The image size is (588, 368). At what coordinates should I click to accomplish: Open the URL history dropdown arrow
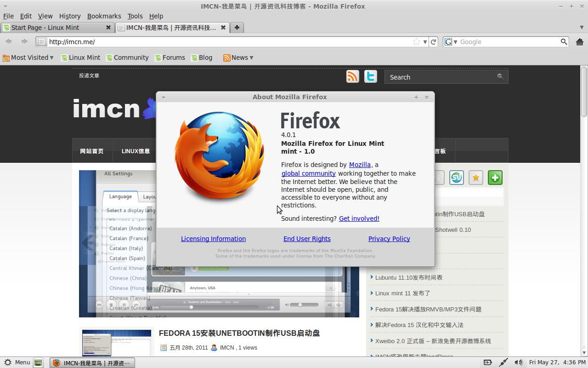click(x=425, y=42)
